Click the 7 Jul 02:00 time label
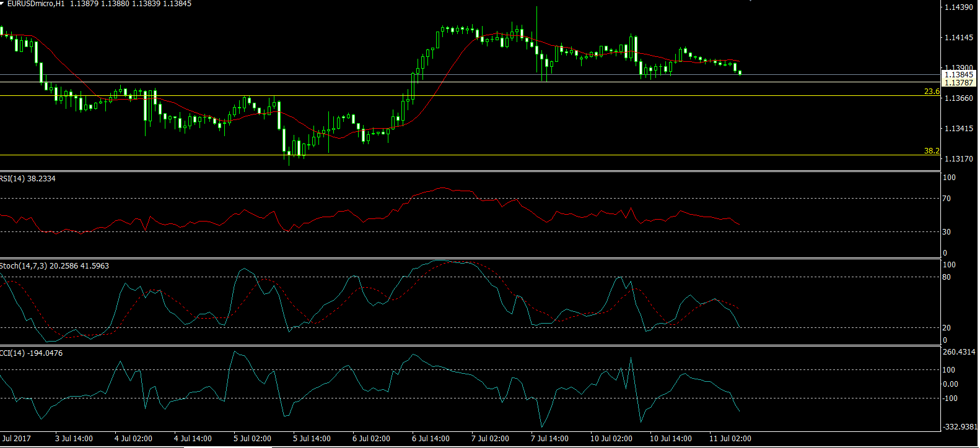The width and height of the screenshot is (980, 448). click(x=491, y=438)
